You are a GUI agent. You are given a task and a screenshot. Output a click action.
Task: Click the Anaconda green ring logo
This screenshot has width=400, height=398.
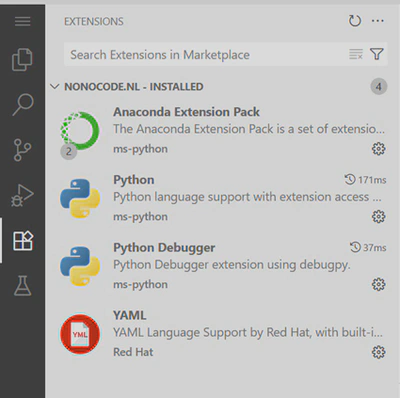pos(80,131)
